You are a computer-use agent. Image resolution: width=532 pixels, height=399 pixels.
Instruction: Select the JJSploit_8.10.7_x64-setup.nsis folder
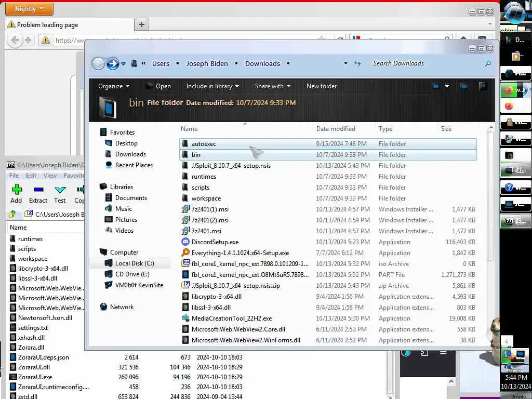pyautogui.click(x=328, y=166)
